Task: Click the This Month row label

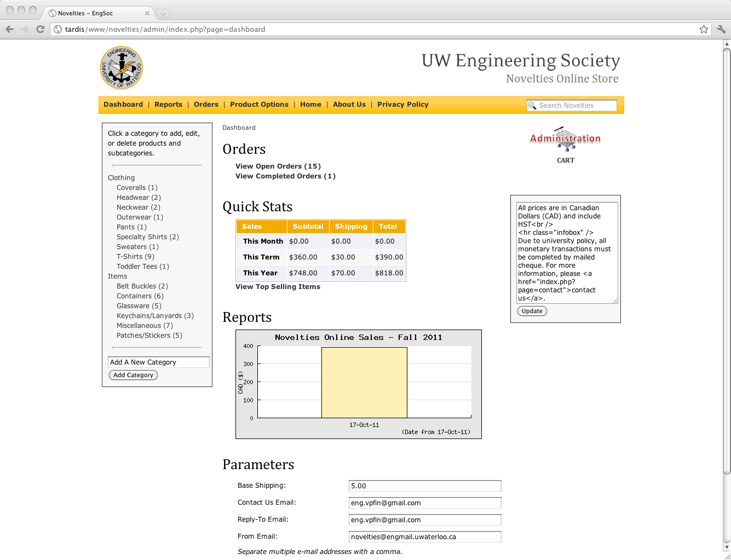Action: point(263,241)
